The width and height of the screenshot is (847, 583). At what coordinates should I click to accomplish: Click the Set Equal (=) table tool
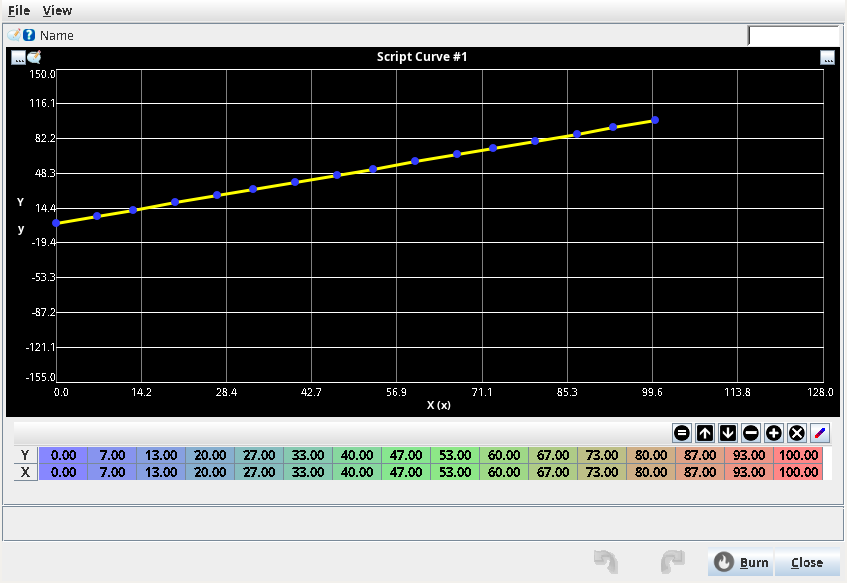[682, 433]
